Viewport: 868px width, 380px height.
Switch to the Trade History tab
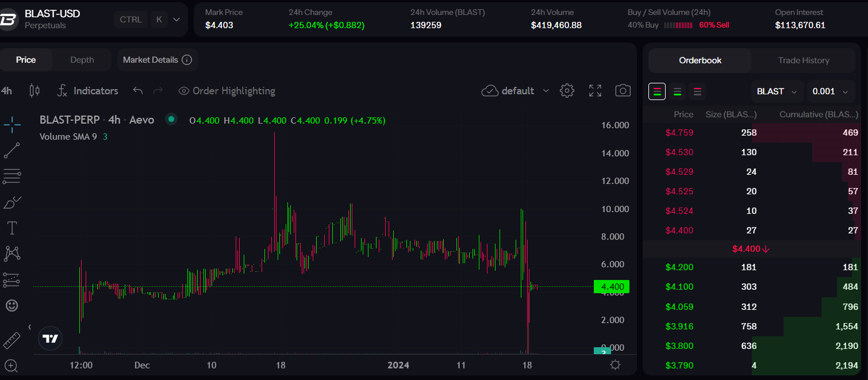click(803, 60)
